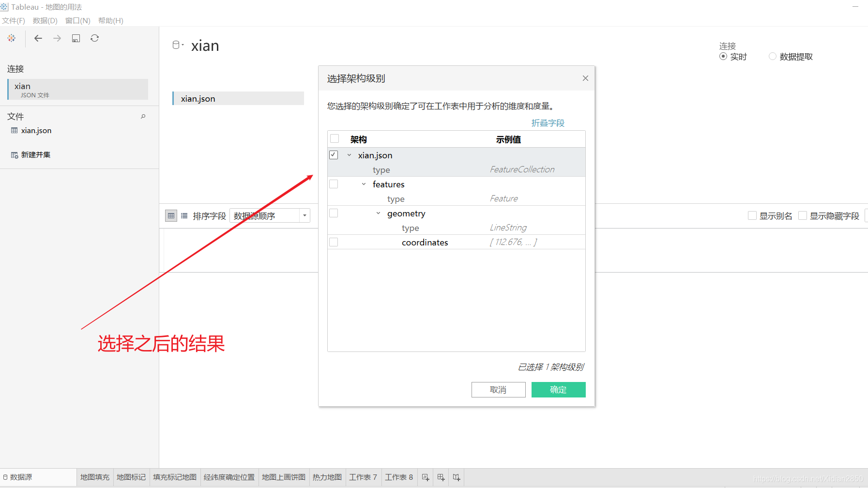Check the geometry schema level checkbox
The image size is (868, 488).
click(334, 213)
